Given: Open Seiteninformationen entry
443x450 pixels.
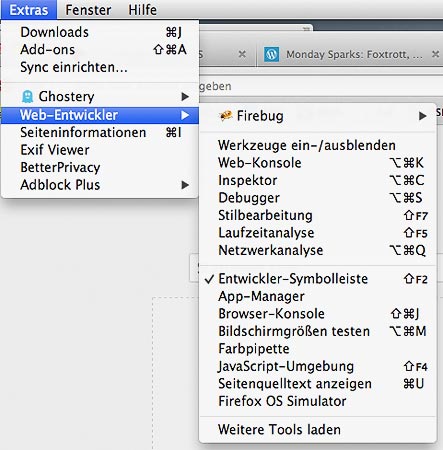Looking at the screenshot, I should (100, 133).
